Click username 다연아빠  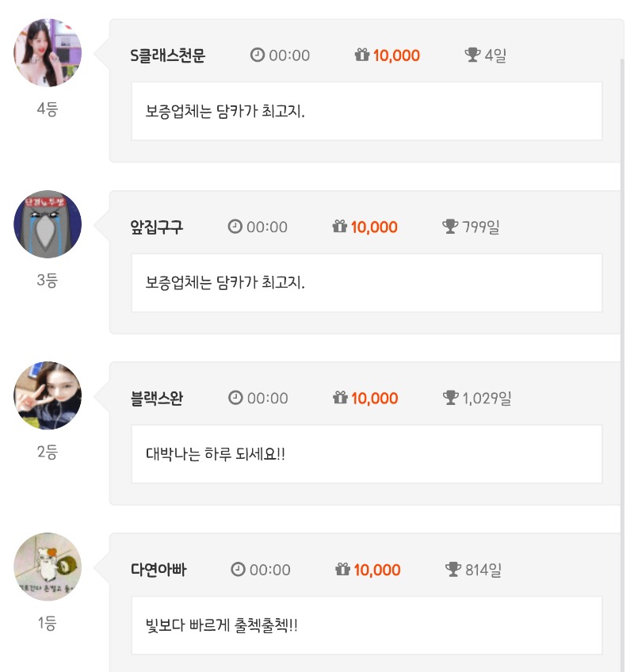coord(158,570)
